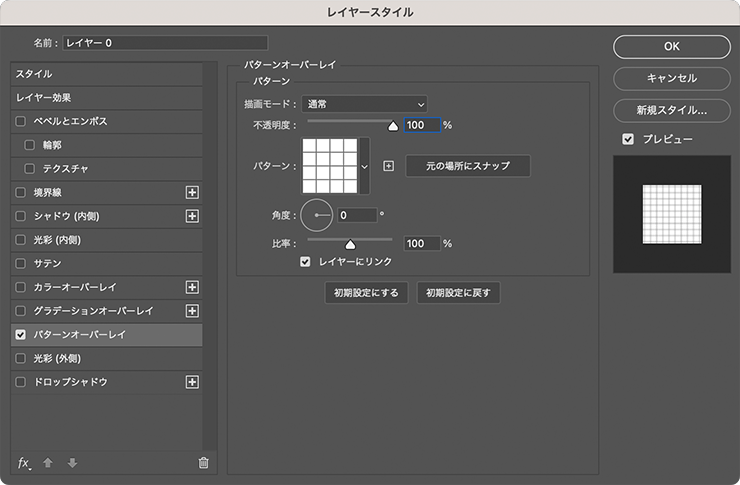Click 元の場所にスナップ button
Image resolution: width=740 pixels, height=485 pixels.
click(x=468, y=166)
